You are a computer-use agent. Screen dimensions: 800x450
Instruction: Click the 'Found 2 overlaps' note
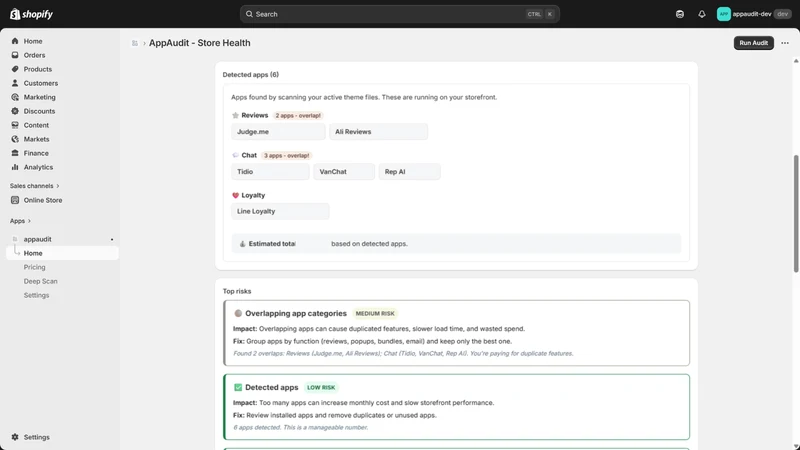point(403,353)
